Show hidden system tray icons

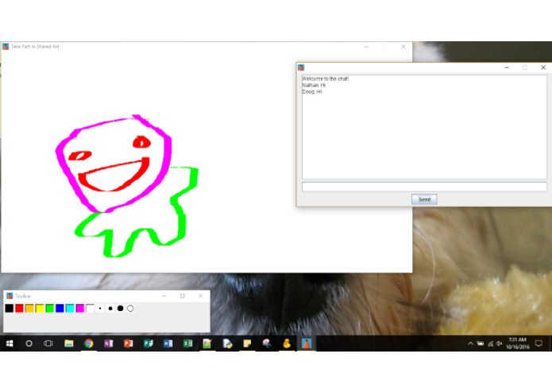pyautogui.click(x=470, y=344)
